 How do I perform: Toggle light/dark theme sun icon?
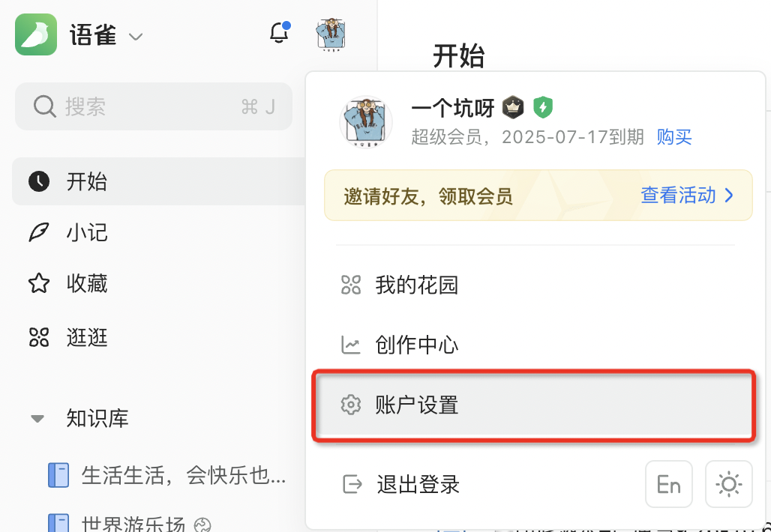click(x=729, y=484)
